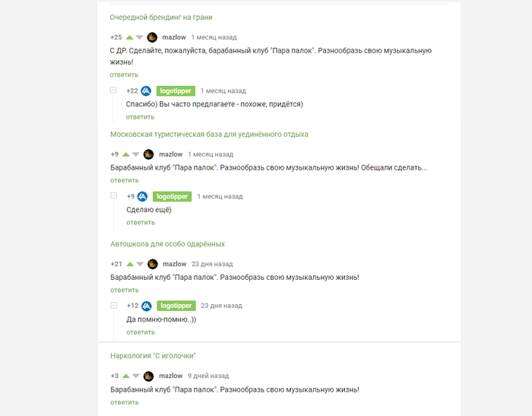Open post "Автошкола для особо одарённых"
The image size is (532, 416).
(167, 244)
